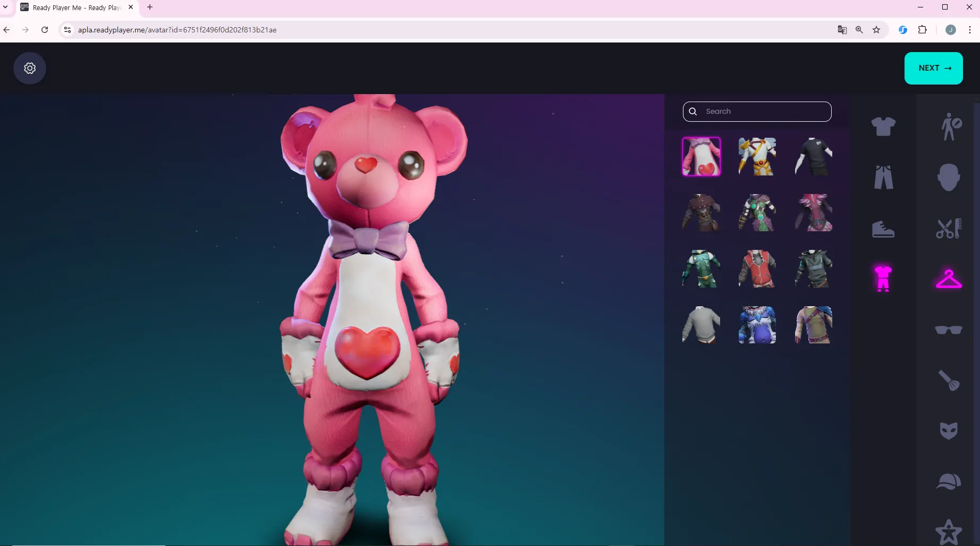Viewport: 980px width, 546px height.
Task: Pick the dark hooded jacket outfit
Action: [x=814, y=269]
